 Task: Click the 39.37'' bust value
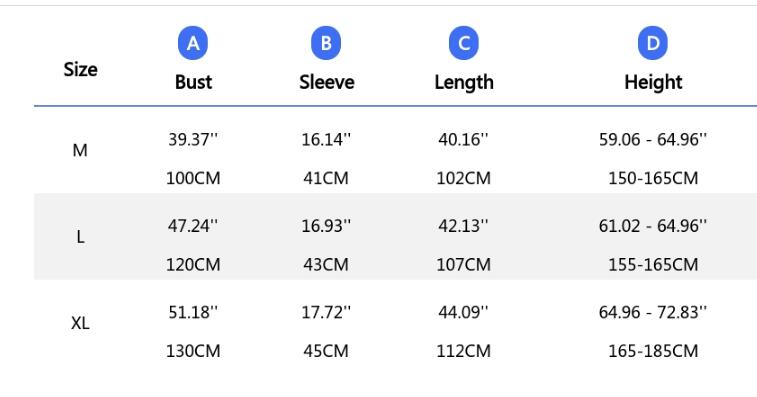(x=193, y=140)
